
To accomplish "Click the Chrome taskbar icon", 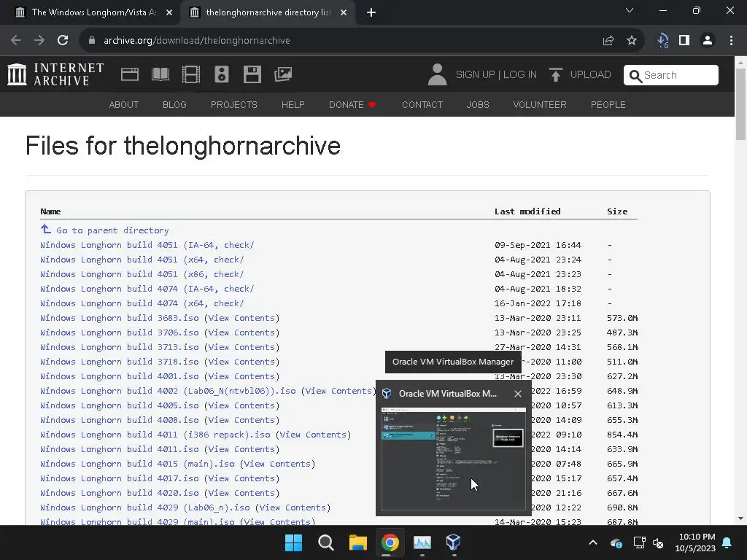I will pyautogui.click(x=390, y=542).
